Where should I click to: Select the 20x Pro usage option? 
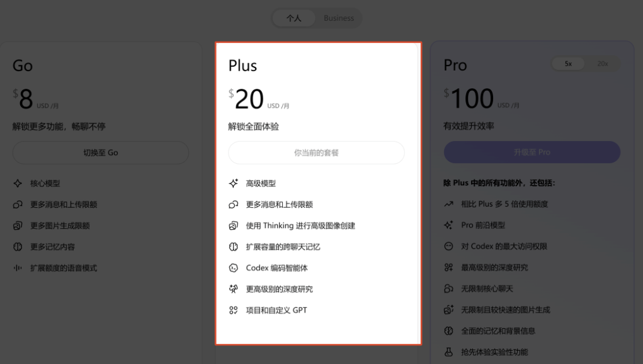[x=603, y=64]
